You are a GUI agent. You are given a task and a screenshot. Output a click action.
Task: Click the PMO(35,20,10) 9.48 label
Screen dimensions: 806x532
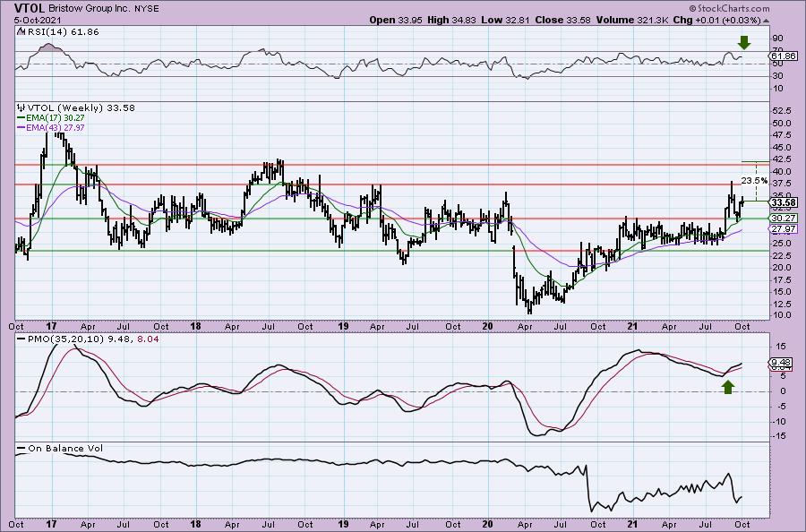[80, 339]
